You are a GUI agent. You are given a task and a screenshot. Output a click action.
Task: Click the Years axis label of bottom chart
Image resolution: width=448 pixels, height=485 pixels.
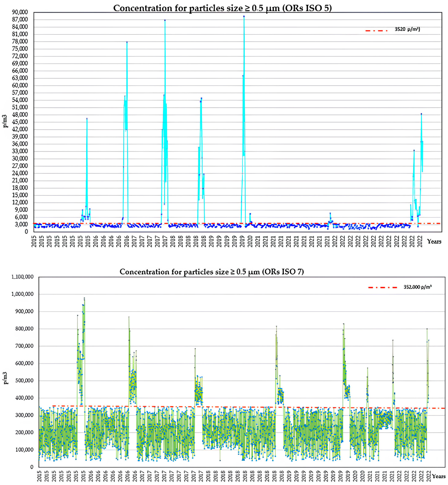pos(439,476)
